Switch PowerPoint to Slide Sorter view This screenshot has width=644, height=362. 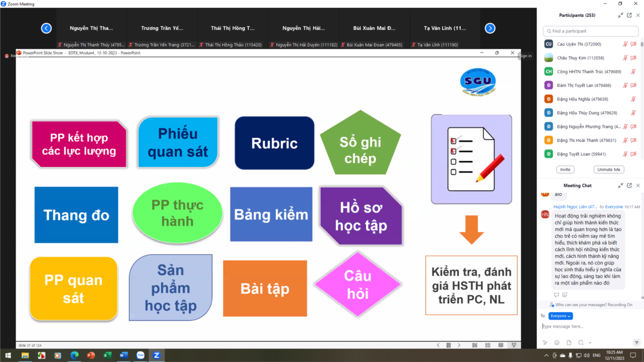(488, 345)
